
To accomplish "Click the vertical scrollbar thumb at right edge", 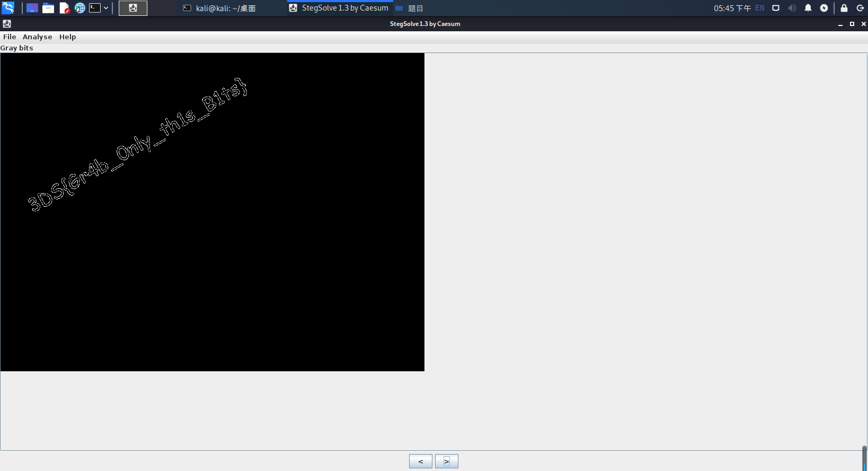I will (x=865, y=458).
